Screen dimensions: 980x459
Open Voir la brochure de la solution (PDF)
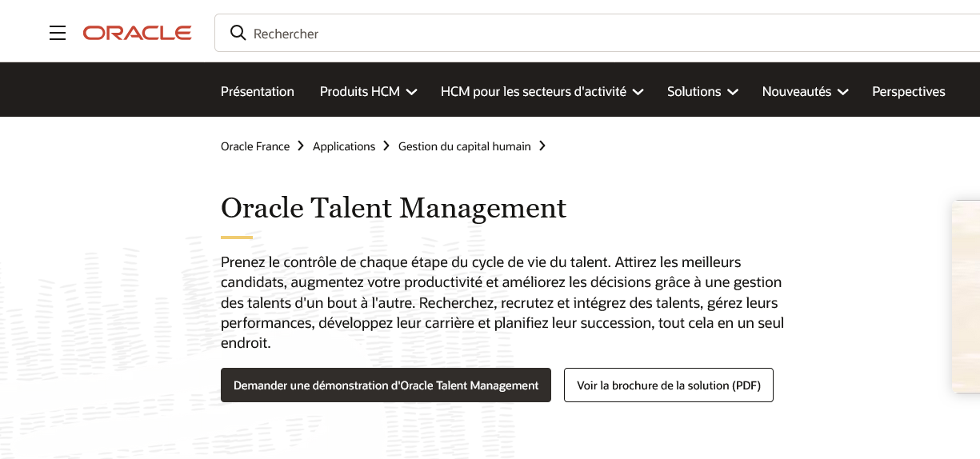(669, 385)
